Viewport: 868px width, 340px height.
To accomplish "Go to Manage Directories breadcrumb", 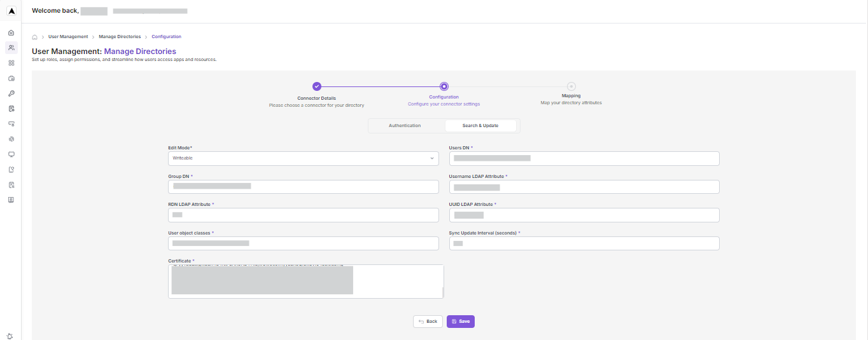I will pyautogui.click(x=120, y=37).
